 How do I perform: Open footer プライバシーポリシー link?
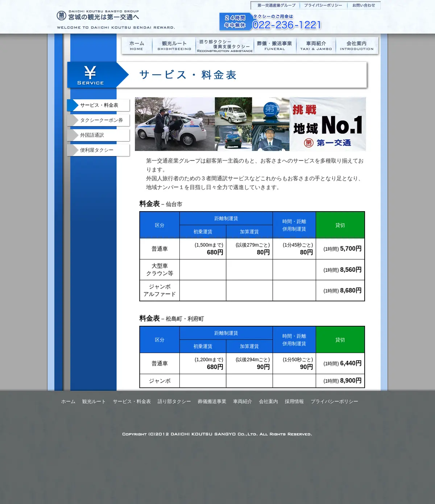(334, 402)
